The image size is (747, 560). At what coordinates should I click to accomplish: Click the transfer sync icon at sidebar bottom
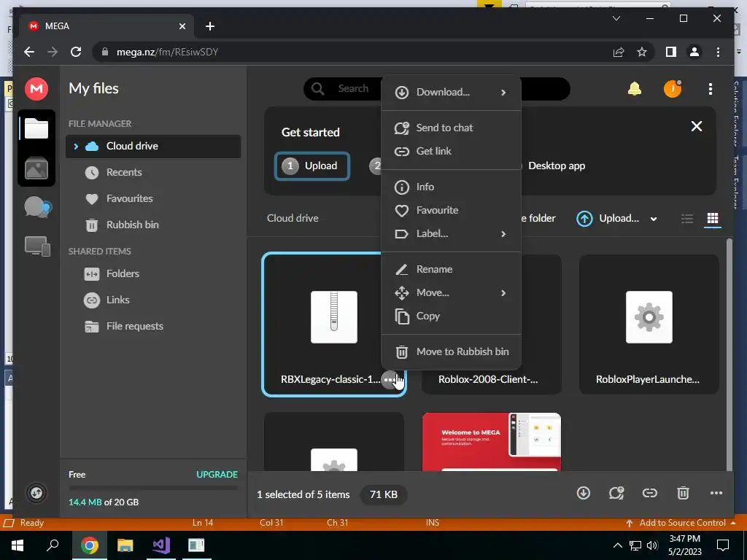[x=36, y=493]
